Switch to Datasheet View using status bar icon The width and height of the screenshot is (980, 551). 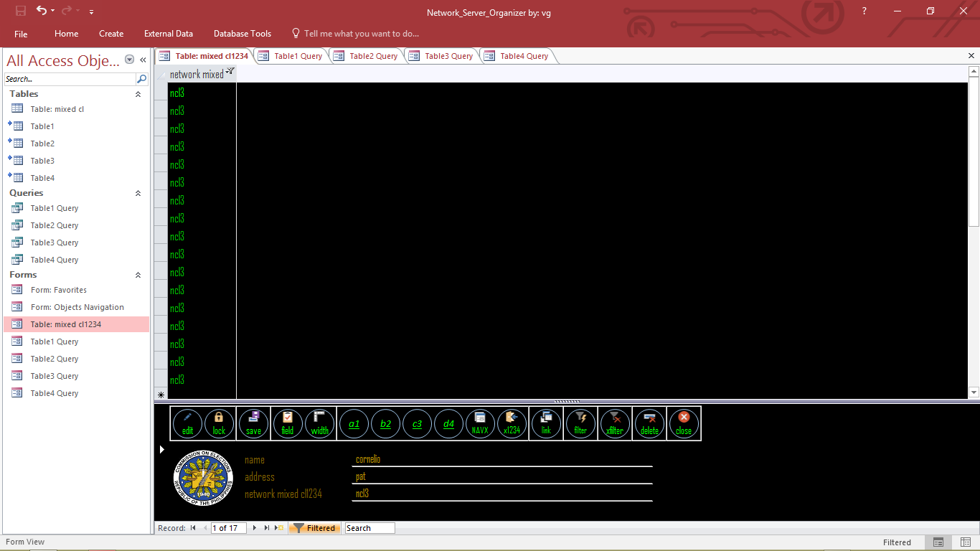965,542
